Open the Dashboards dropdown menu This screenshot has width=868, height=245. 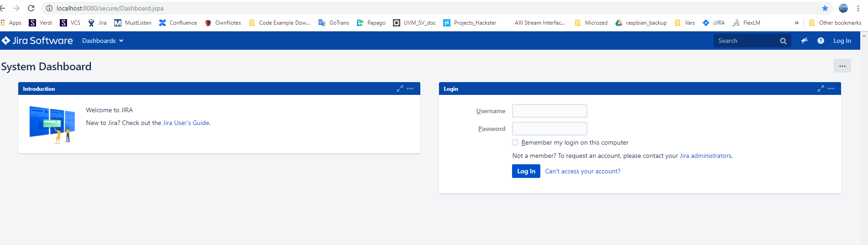pyautogui.click(x=103, y=41)
